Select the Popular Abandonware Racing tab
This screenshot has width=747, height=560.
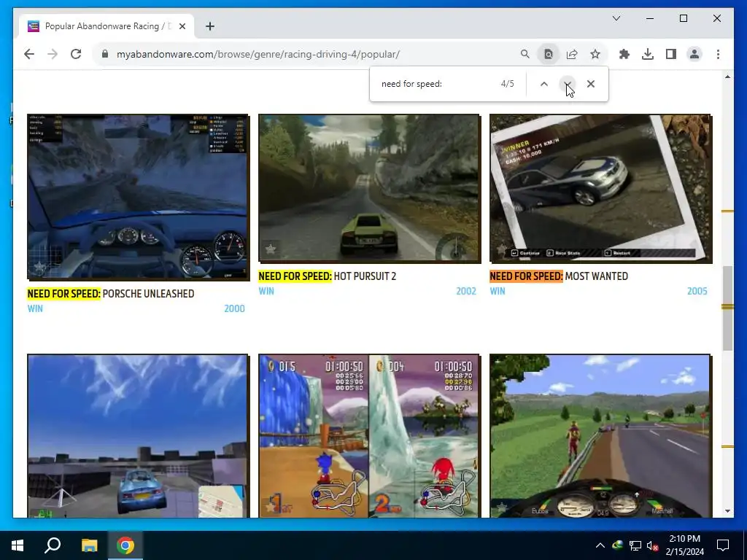tap(107, 26)
